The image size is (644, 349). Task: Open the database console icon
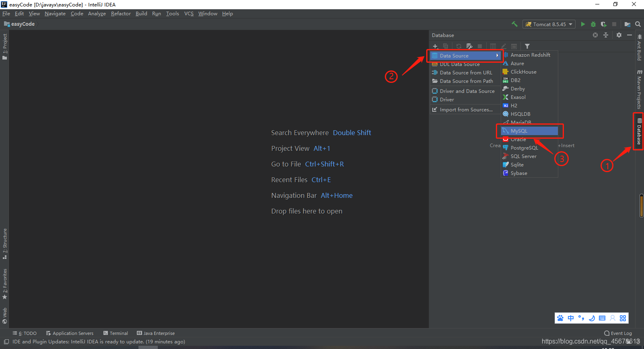(514, 46)
